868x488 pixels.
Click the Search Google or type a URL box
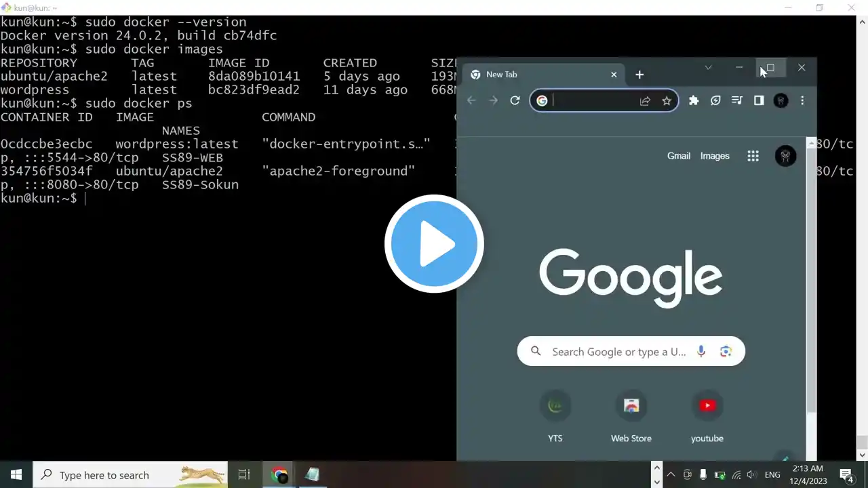point(631,352)
